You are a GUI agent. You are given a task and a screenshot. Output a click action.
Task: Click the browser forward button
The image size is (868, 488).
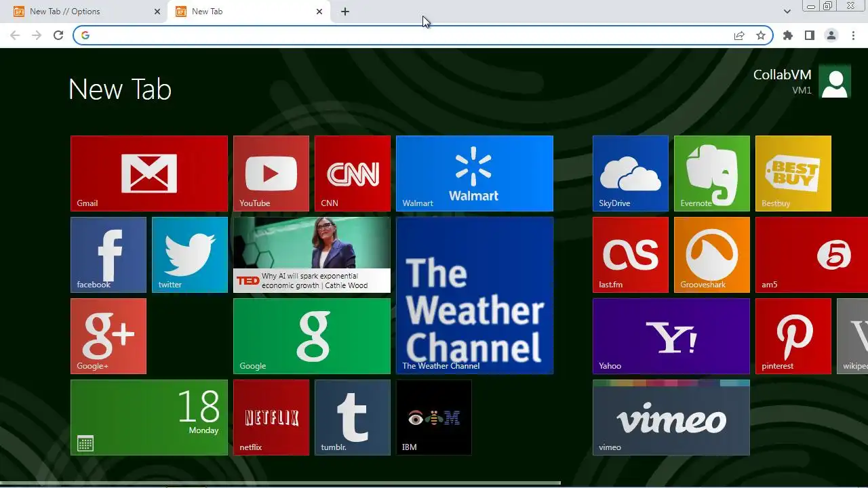tap(37, 35)
